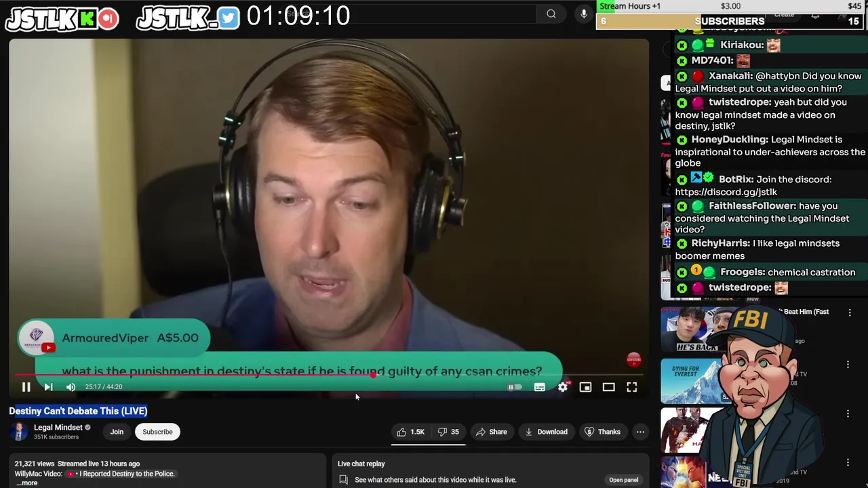Click FaithlessFollower username in chat
Viewport: 868px width, 488px height.
coord(752,206)
